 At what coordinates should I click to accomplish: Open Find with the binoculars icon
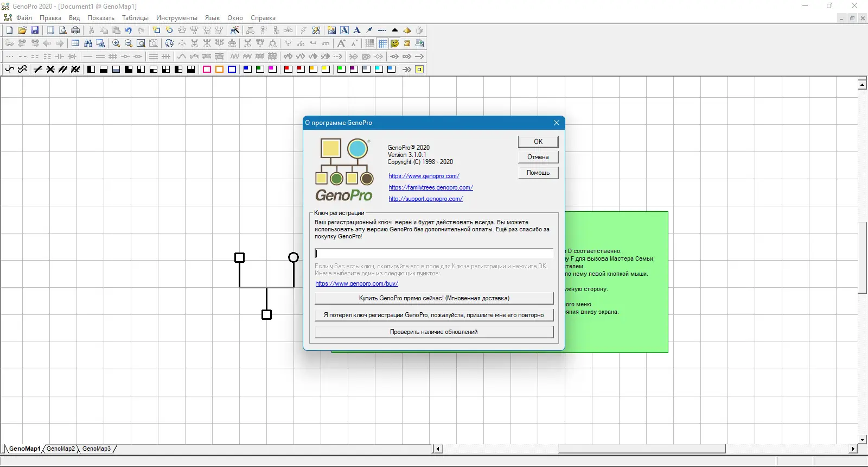point(88,43)
